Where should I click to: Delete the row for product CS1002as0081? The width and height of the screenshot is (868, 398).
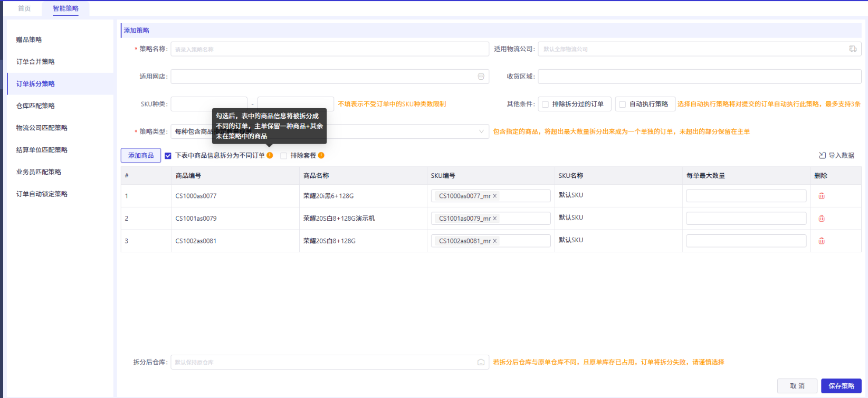[x=822, y=241]
